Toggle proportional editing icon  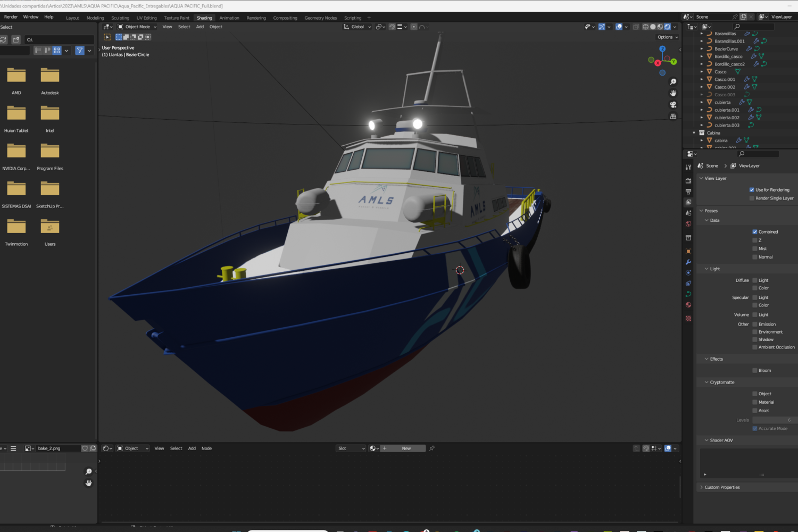(414, 27)
